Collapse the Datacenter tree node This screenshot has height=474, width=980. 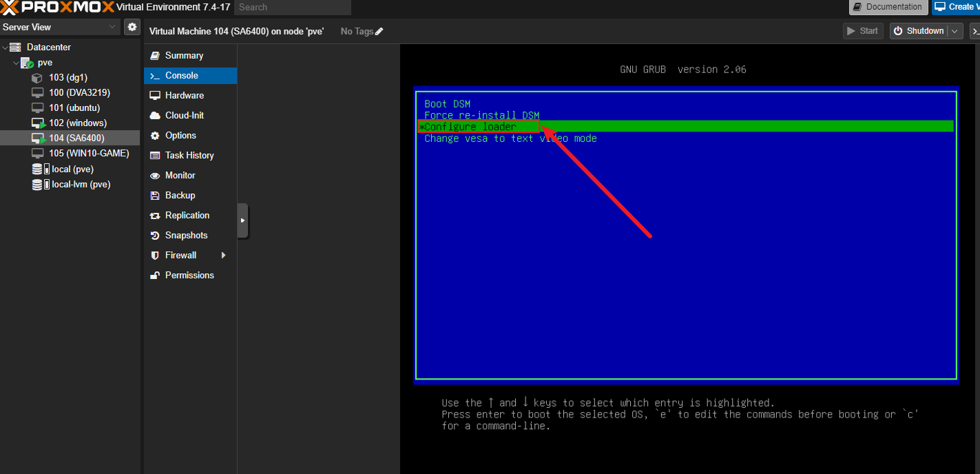pos(5,47)
